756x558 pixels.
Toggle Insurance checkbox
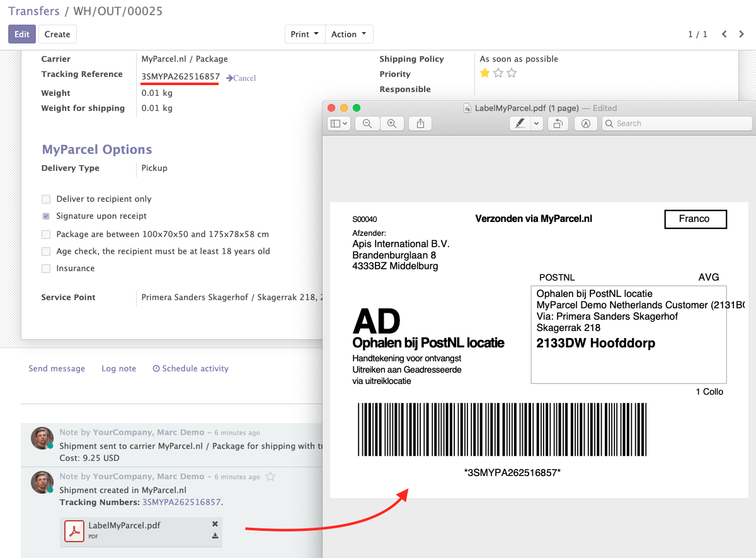coord(46,269)
